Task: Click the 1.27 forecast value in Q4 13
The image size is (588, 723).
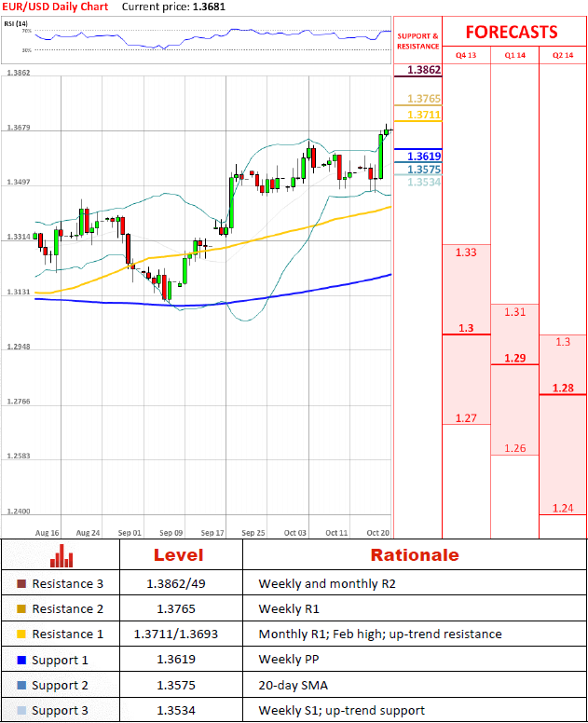Action: [466, 418]
